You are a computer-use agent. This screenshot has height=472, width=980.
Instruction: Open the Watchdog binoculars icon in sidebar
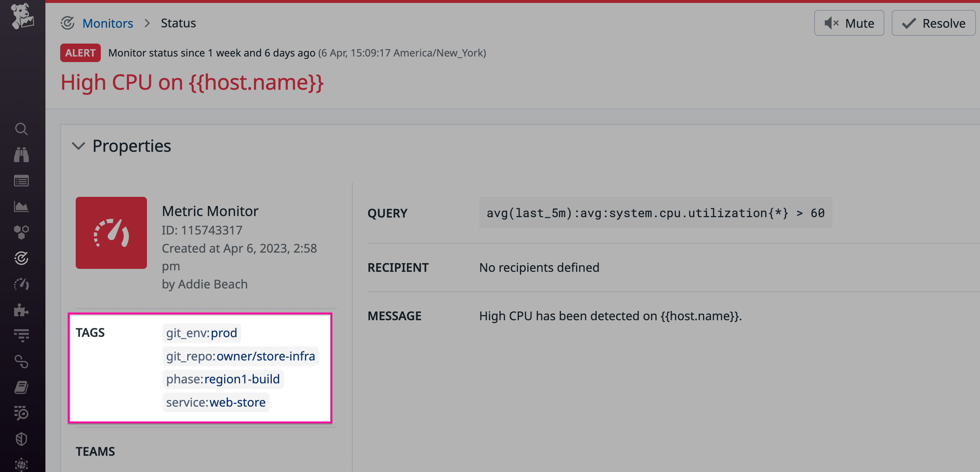pyautogui.click(x=22, y=155)
